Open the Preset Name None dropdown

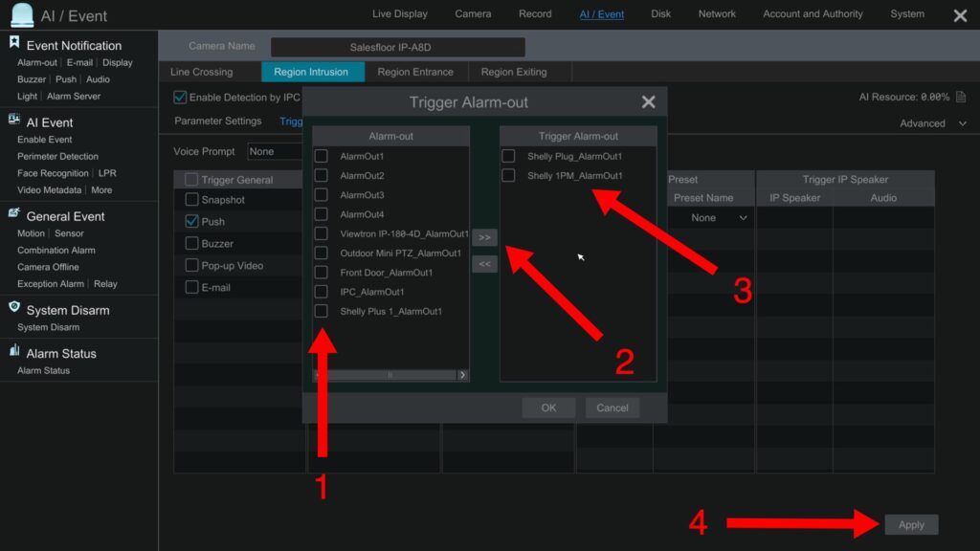pyautogui.click(x=718, y=218)
